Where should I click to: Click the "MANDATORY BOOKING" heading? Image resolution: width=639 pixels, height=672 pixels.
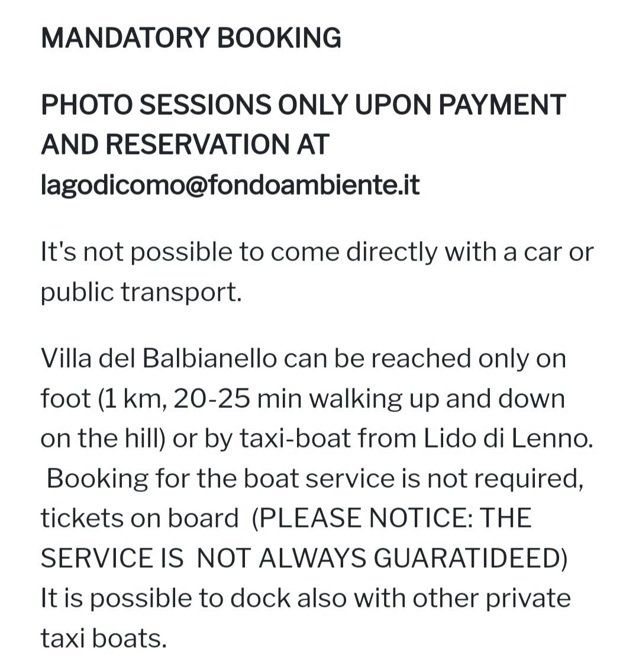(191, 38)
